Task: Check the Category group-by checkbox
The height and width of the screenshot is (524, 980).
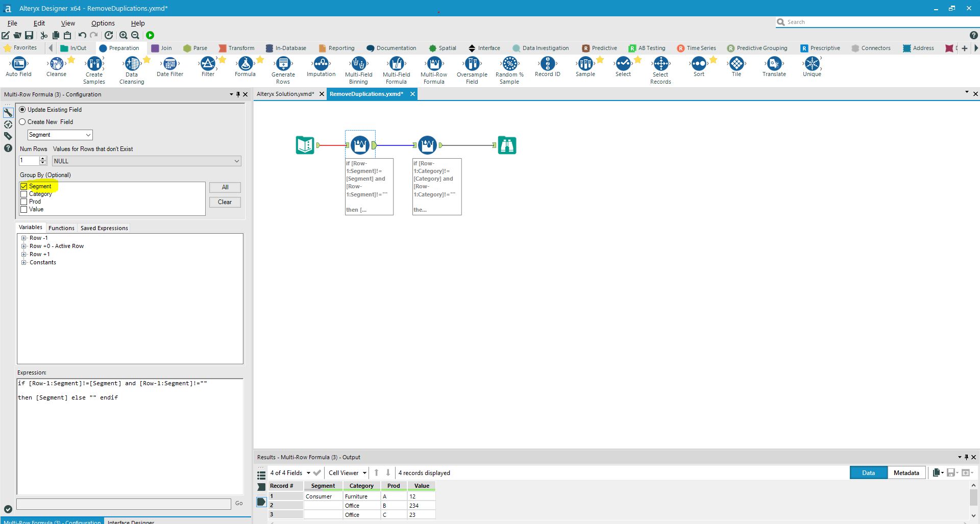Action: point(24,194)
